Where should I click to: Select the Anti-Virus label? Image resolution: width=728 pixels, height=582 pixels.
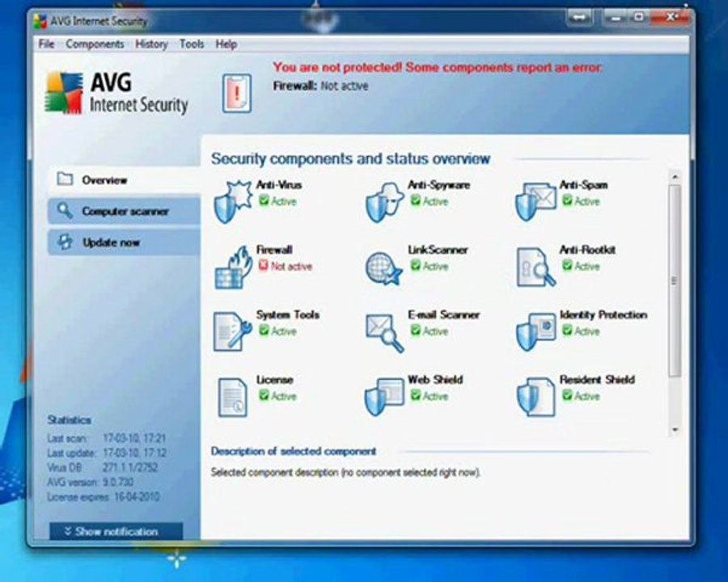pos(279,185)
